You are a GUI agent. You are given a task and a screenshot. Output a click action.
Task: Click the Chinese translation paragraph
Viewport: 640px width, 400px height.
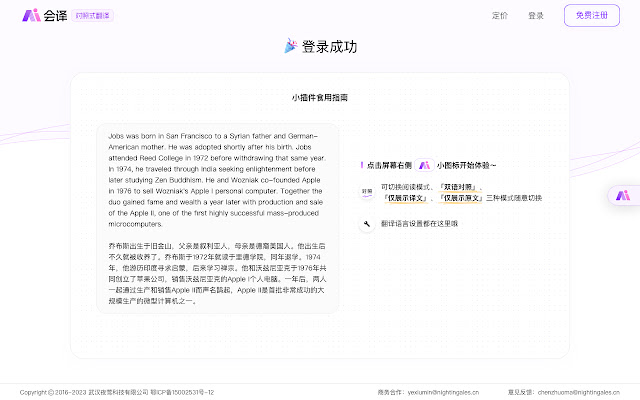pyautogui.click(x=217, y=271)
